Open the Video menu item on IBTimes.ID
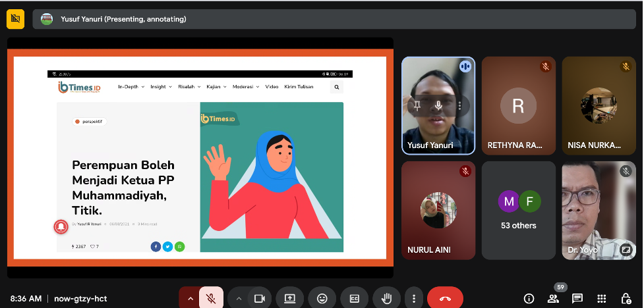The height and width of the screenshot is (308, 644). (272, 86)
